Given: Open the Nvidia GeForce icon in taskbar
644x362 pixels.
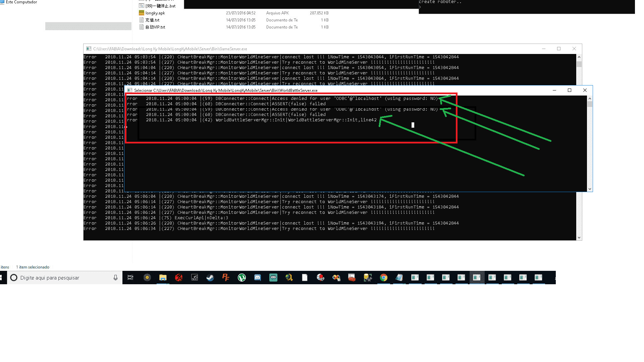Looking at the screenshot, I should click(195, 278).
